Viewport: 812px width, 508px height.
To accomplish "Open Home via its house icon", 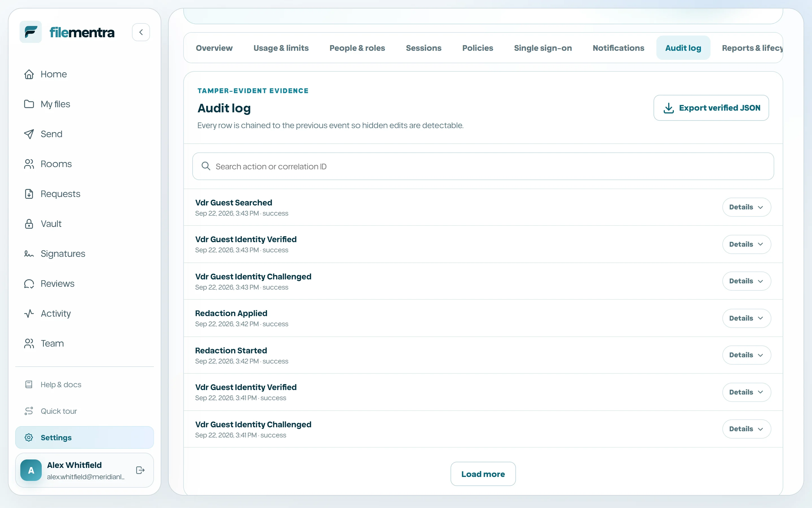I will coord(29,74).
